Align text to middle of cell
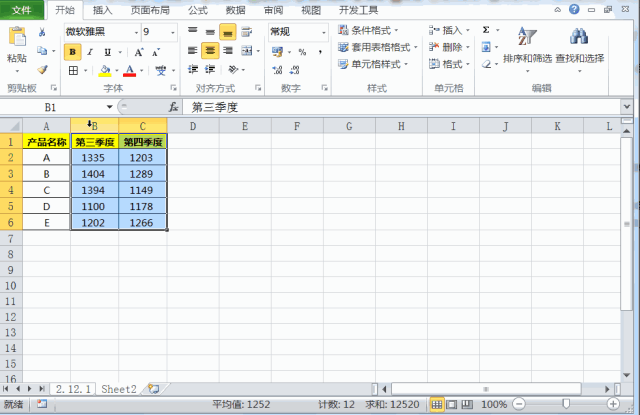640x415 pixels. [210, 32]
